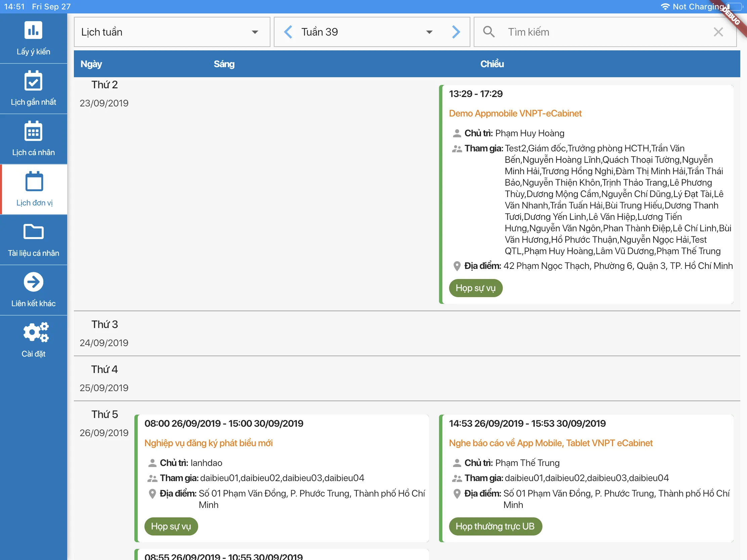Select the Thứ 2 day label
Viewport: 747px width, 560px height.
coord(104,85)
